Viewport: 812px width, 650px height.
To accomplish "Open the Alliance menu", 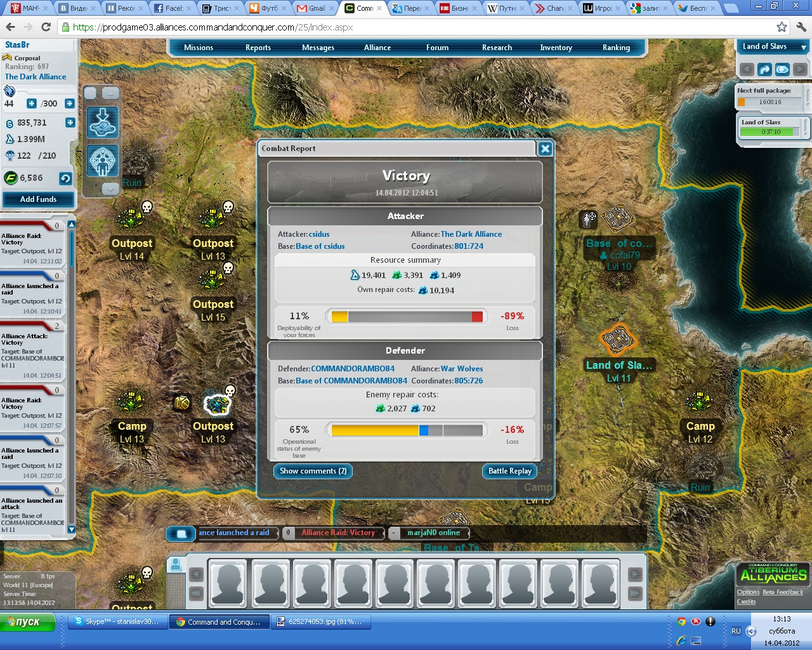I will [377, 48].
